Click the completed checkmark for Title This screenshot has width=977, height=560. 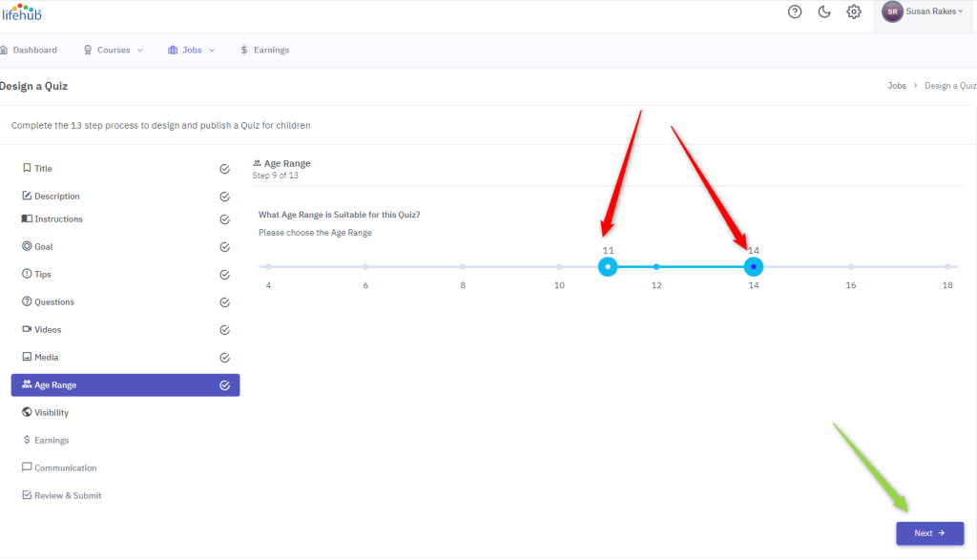225,169
